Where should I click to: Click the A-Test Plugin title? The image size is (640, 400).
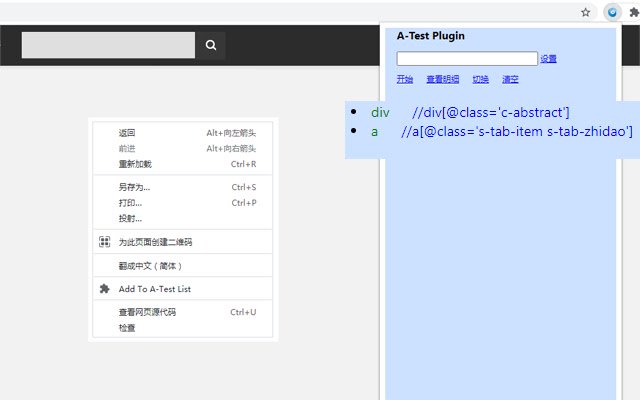click(431, 36)
